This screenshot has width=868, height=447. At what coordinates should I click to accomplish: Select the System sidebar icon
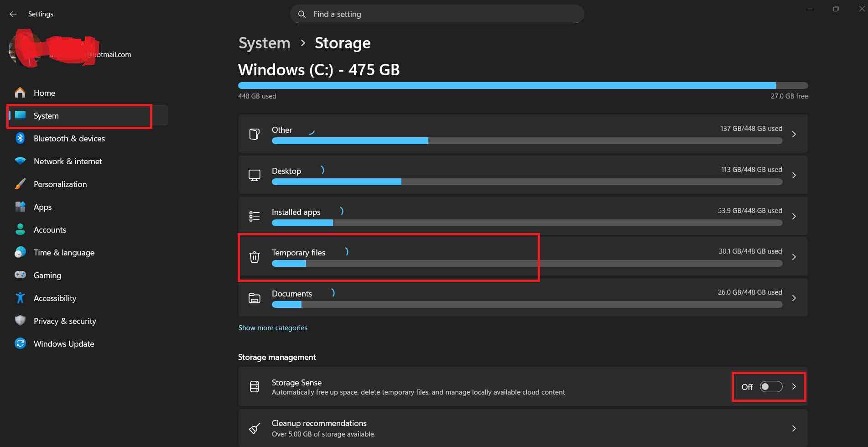pyautogui.click(x=20, y=115)
